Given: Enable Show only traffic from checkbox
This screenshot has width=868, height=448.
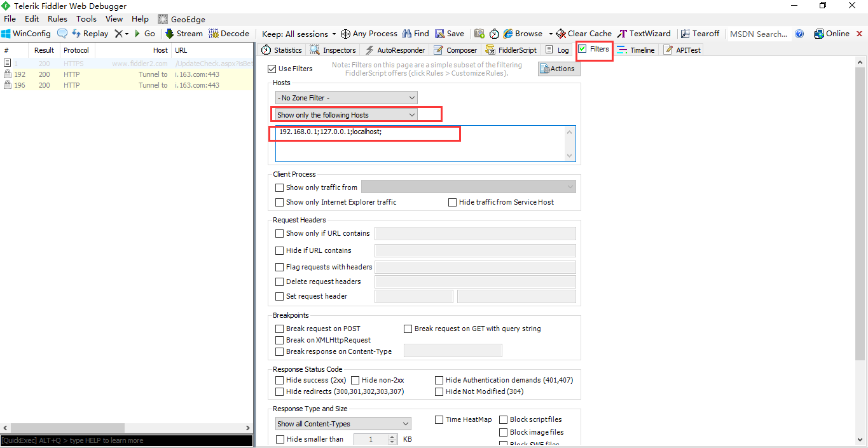Looking at the screenshot, I should pos(279,187).
